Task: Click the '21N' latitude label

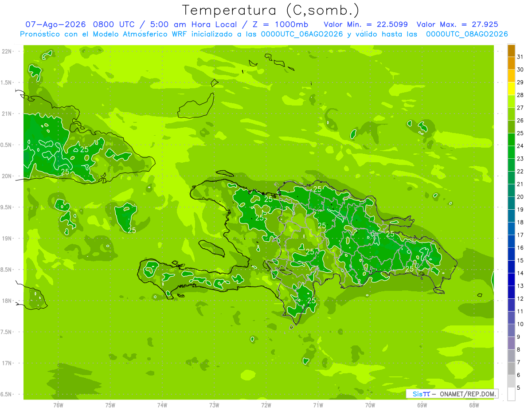Action: click(6, 114)
